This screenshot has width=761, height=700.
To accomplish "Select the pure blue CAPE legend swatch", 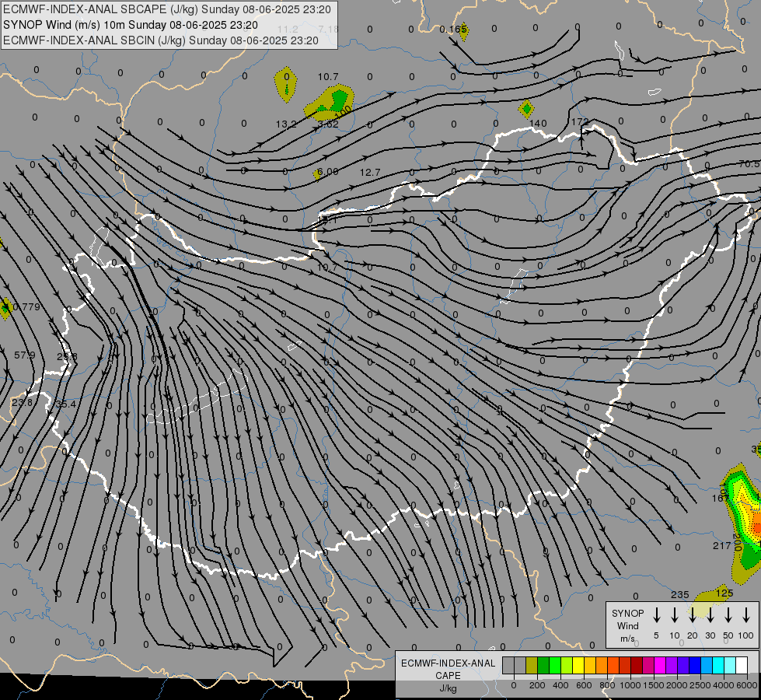I will (694, 666).
